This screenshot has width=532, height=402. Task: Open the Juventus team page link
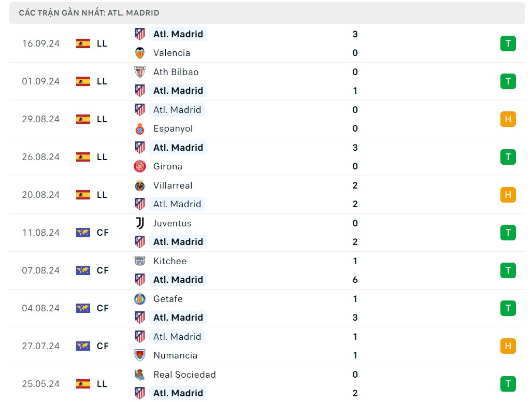coord(172,223)
